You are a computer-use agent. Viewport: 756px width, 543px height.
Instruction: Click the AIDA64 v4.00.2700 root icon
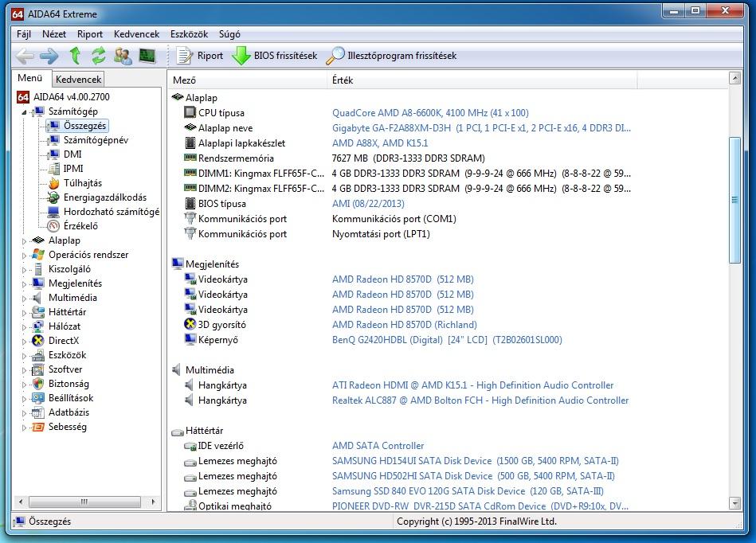pyautogui.click(x=23, y=97)
